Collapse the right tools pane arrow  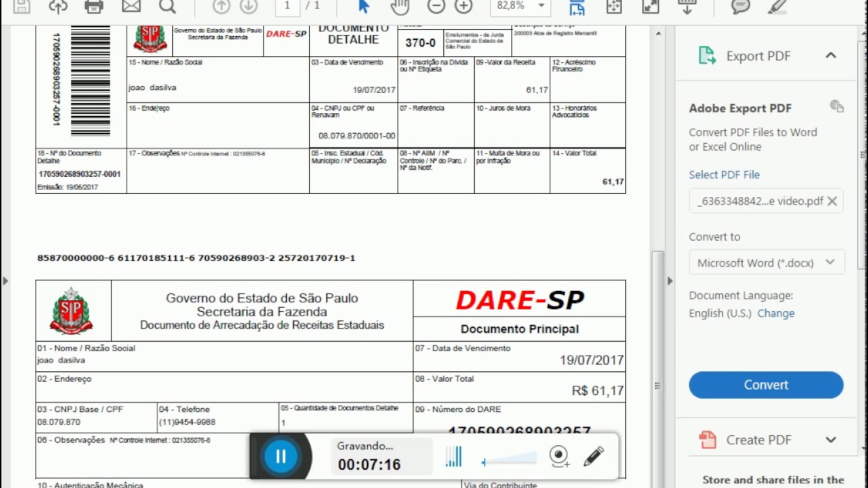pos(670,280)
